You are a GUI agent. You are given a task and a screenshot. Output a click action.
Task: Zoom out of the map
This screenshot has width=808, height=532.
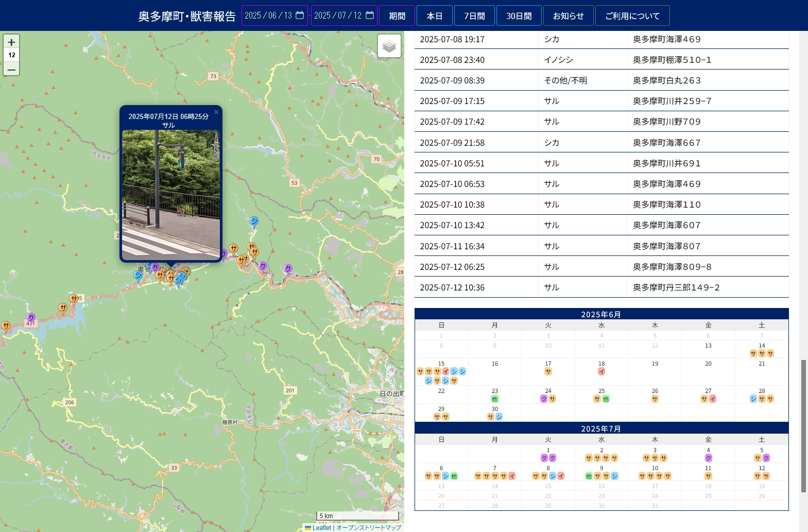pyautogui.click(x=11, y=69)
